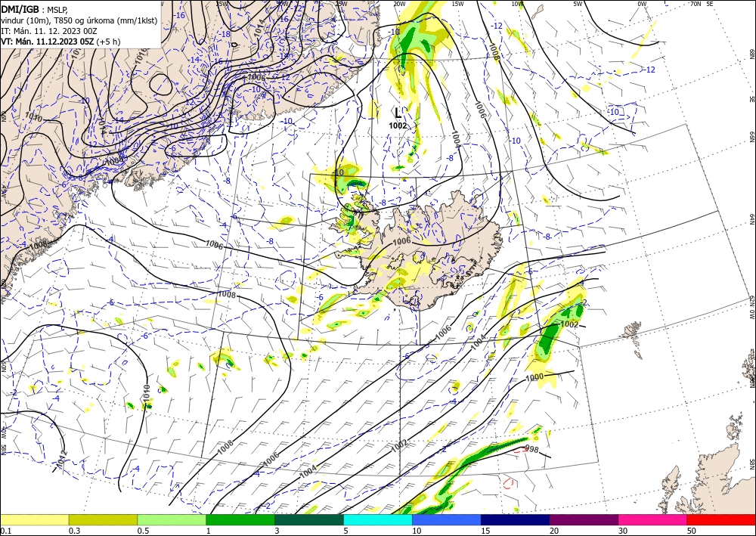Screen dimensions: 756x536
Task: Click legend scale value "30"
Action: pyautogui.click(x=623, y=531)
